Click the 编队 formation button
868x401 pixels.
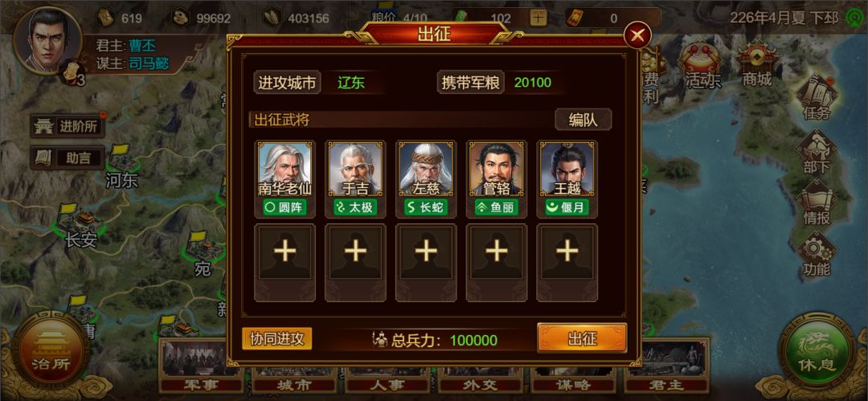pos(583,120)
